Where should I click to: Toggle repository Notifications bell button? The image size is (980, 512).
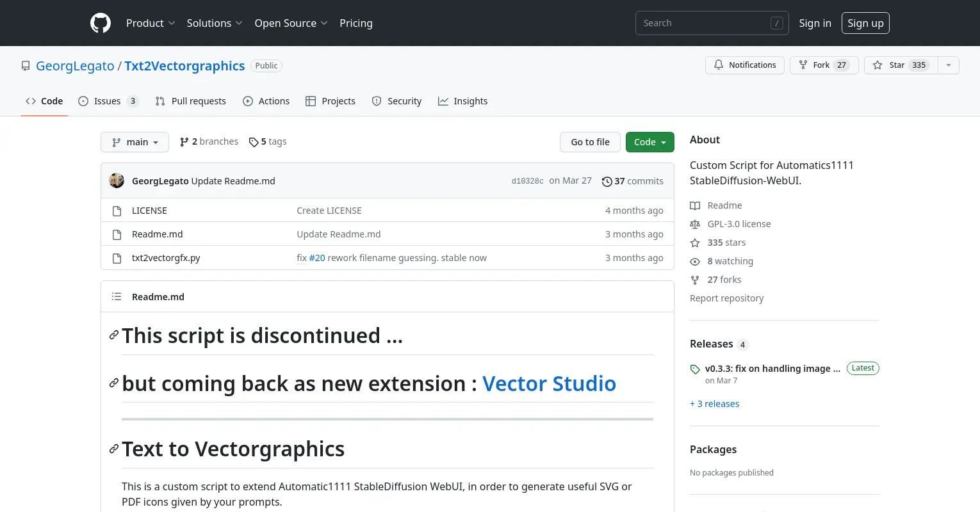pos(744,65)
